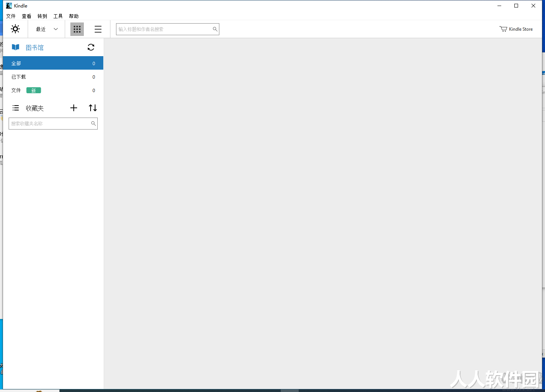Toggle the brightness theme sun icon
This screenshot has width=545, height=392.
click(x=15, y=29)
